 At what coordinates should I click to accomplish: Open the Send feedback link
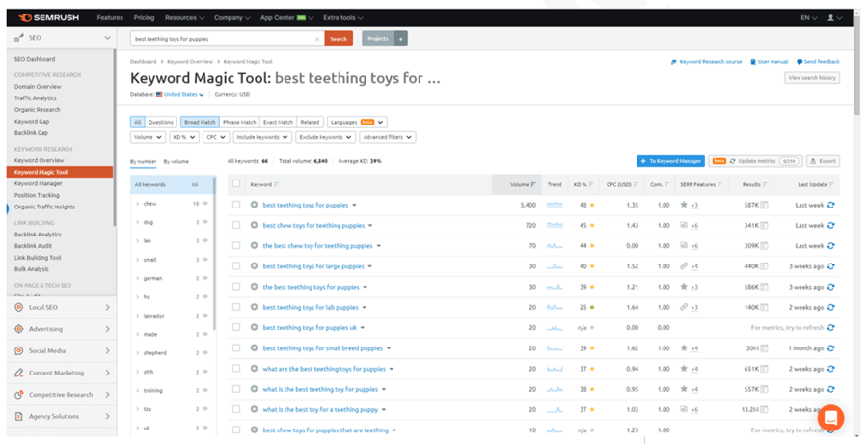pos(818,62)
